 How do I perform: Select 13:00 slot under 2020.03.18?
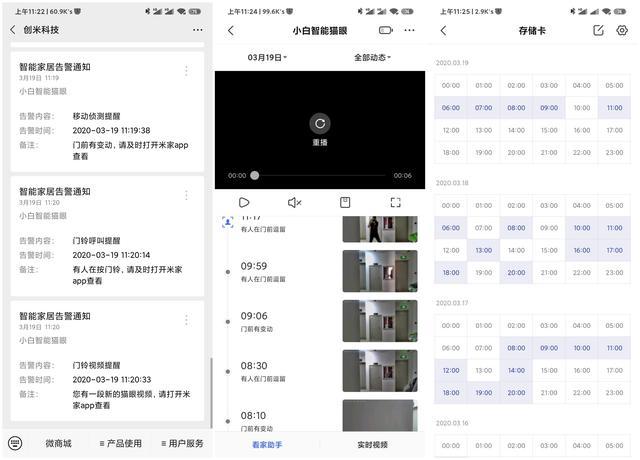[484, 250]
